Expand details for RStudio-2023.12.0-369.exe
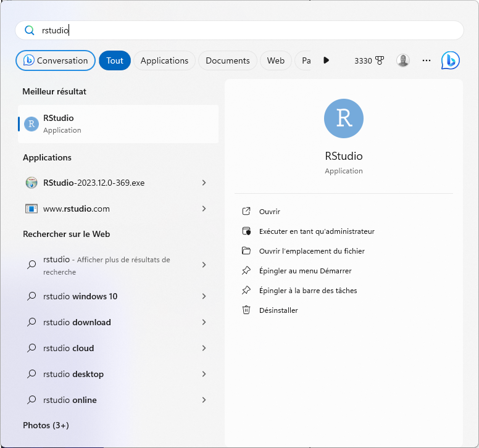The image size is (479, 448). click(x=204, y=183)
